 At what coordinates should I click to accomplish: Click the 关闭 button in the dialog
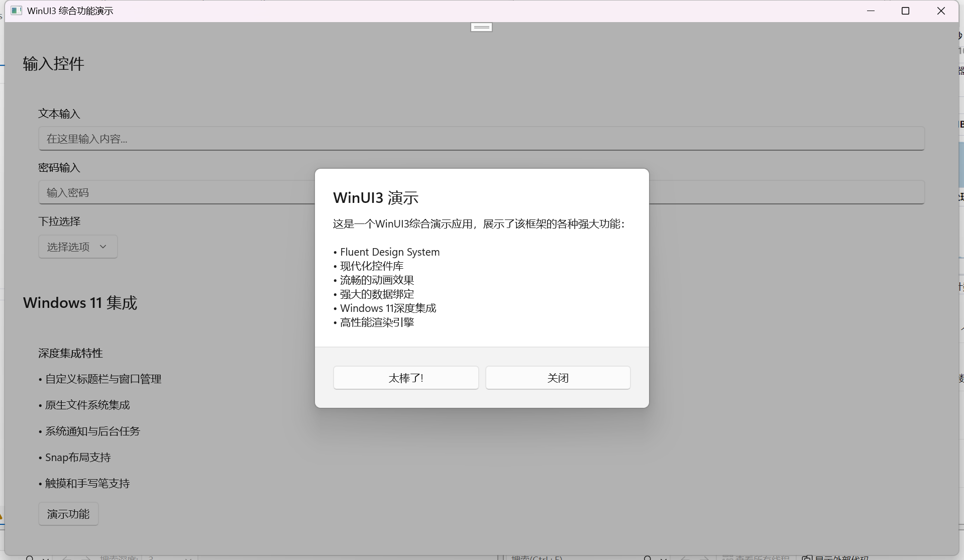coord(558,378)
